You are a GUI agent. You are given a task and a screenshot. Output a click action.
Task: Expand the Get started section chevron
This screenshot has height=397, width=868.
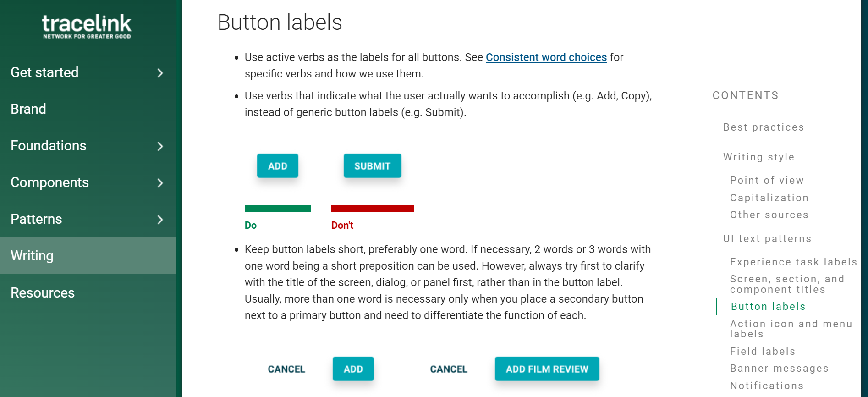point(160,73)
